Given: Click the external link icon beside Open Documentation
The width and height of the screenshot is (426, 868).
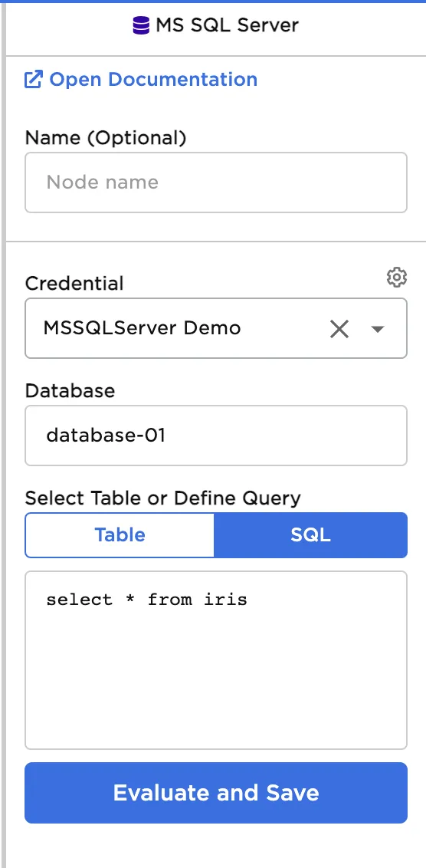Looking at the screenshot, I should click(33, 80).
